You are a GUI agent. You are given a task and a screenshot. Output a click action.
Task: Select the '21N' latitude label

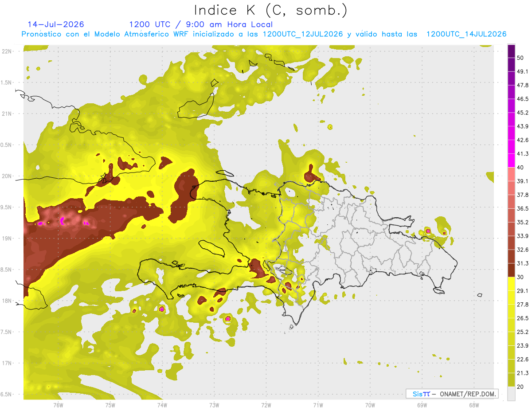7,114
